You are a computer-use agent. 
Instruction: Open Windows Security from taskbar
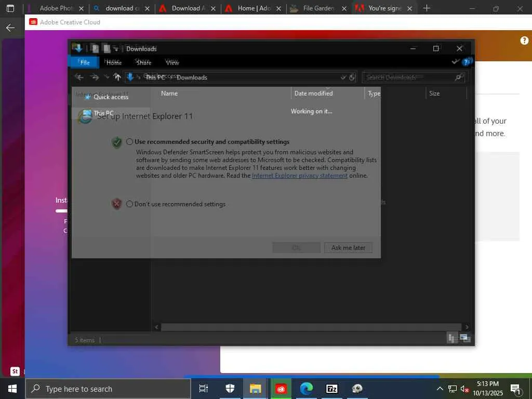(x=230, y=389)
